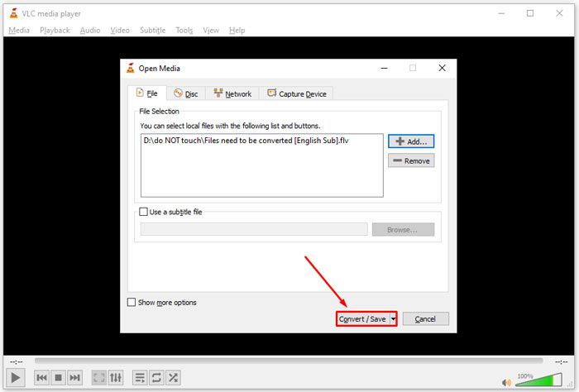Jump to previous media track
Screen dimensions: 579x392
[x=41, y=378]
